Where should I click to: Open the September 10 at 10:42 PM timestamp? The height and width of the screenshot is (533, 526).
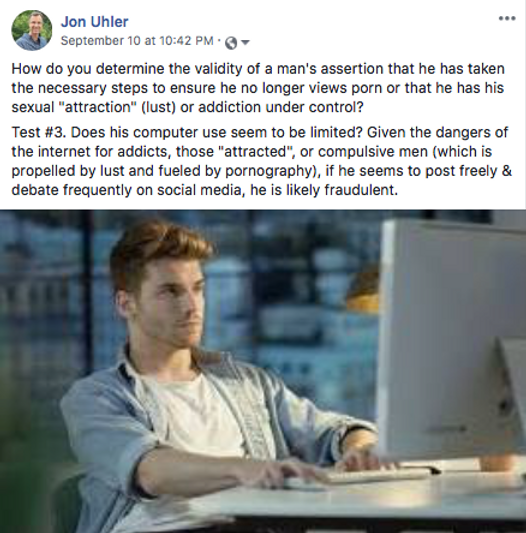[x=137, y=41]
